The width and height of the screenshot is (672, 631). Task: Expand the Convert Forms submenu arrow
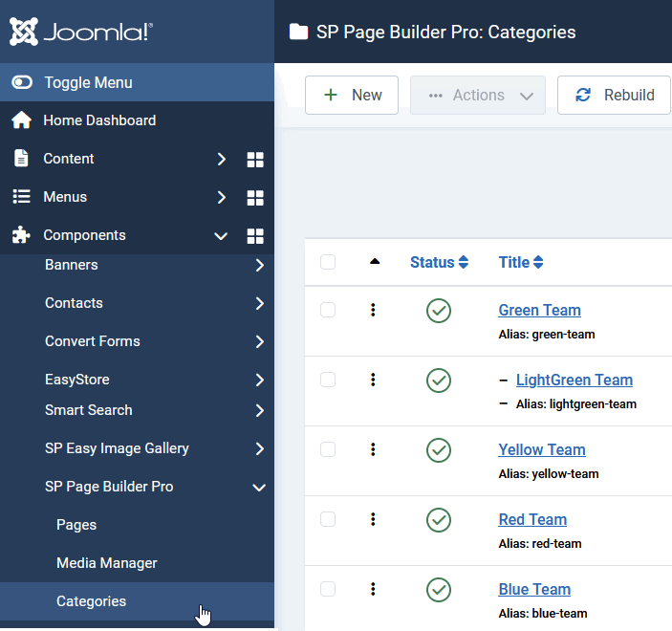click(x=260, y=341)
